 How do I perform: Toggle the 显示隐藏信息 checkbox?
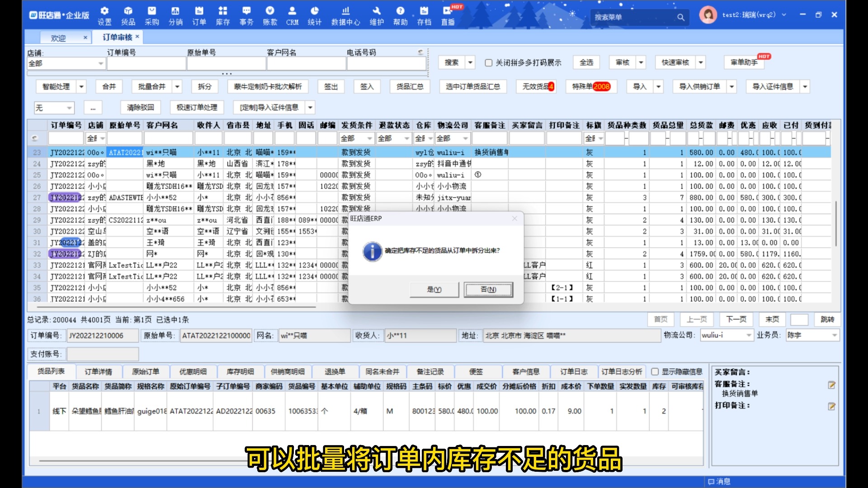click(655, 372)
